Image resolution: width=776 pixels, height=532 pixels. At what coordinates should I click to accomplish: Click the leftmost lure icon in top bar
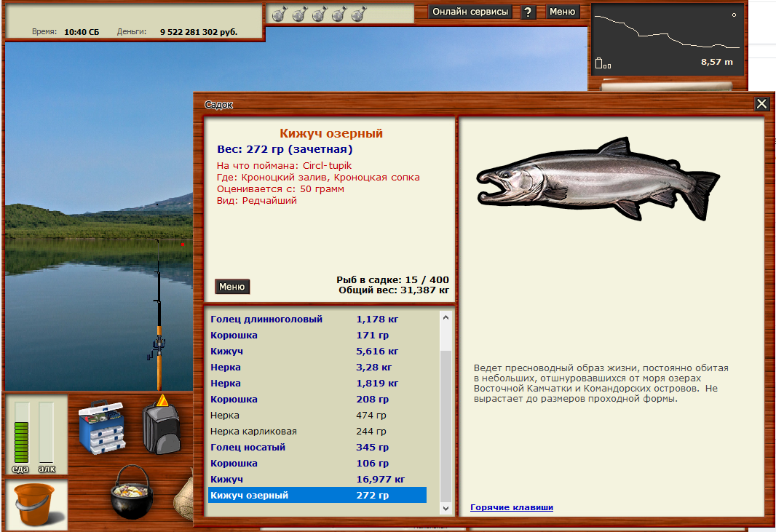[x=279, y=14]
